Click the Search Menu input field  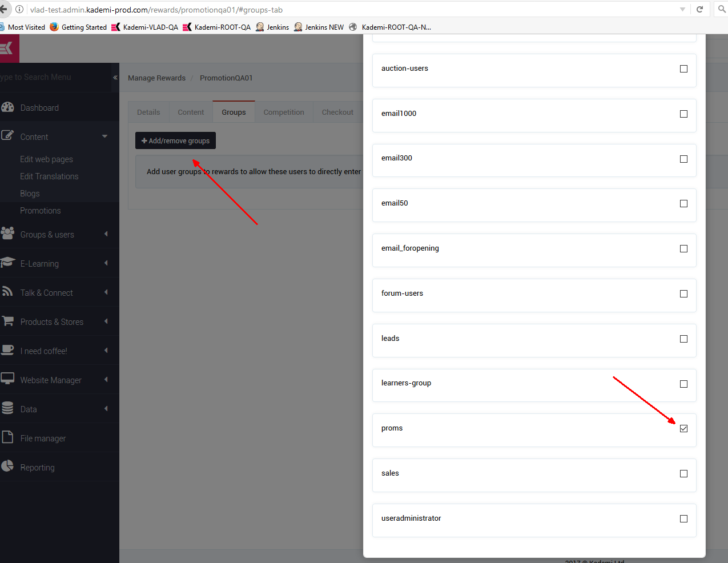pyautogui.click(x=55, y=77)
